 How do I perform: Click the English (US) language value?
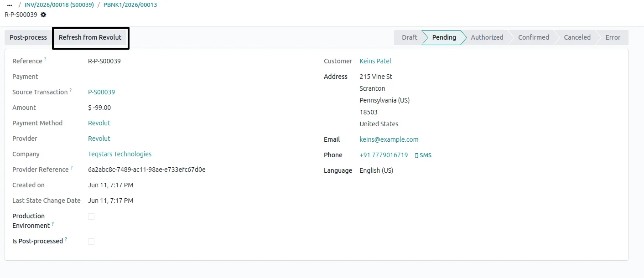376,170
